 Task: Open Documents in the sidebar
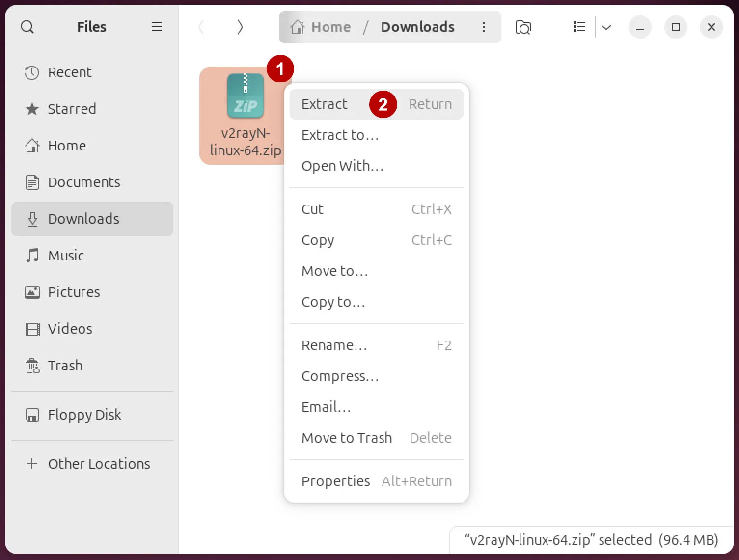click(x=92, y=182)
